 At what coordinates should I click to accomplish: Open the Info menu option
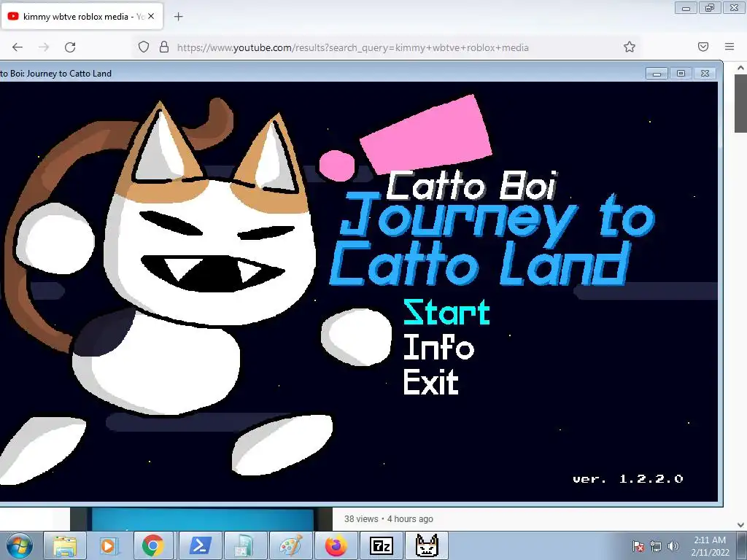pos(438,347)
